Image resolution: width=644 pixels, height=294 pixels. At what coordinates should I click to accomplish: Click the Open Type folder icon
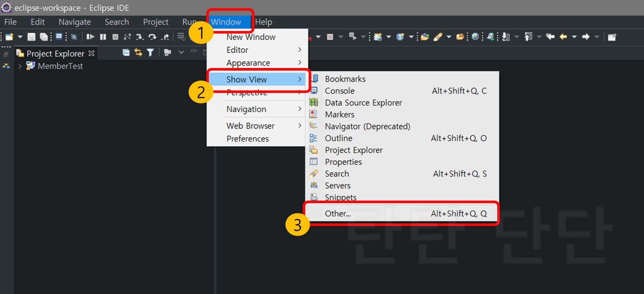click(425, 37)
